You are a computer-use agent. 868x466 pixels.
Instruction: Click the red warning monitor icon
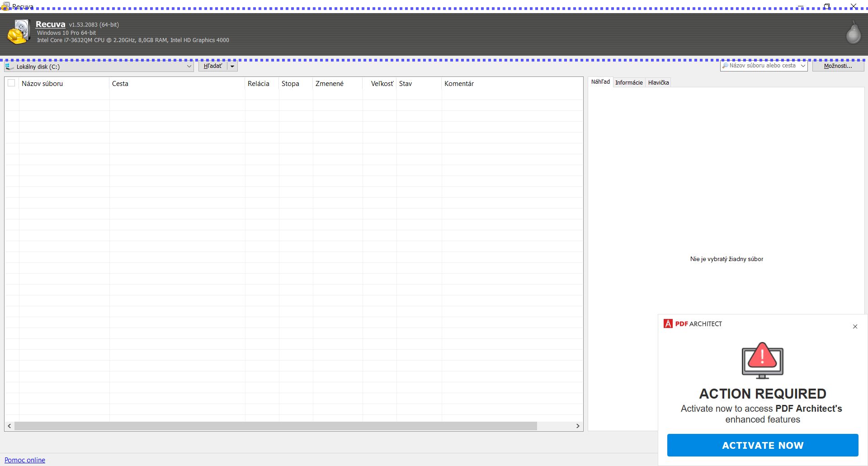[762, 361]
